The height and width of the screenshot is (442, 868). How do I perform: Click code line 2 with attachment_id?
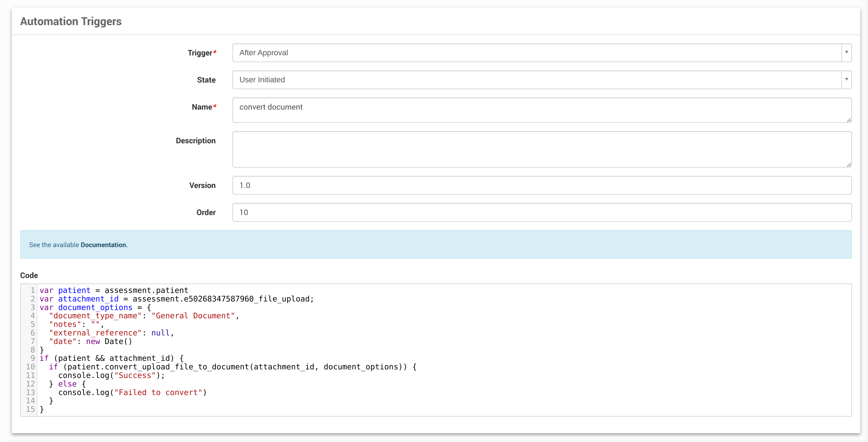177,299
